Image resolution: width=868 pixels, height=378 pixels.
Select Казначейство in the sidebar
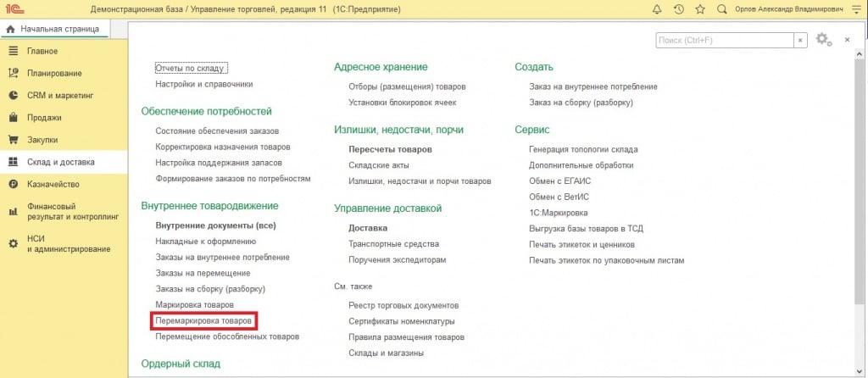pyautogui.click(x=53, y=184)
